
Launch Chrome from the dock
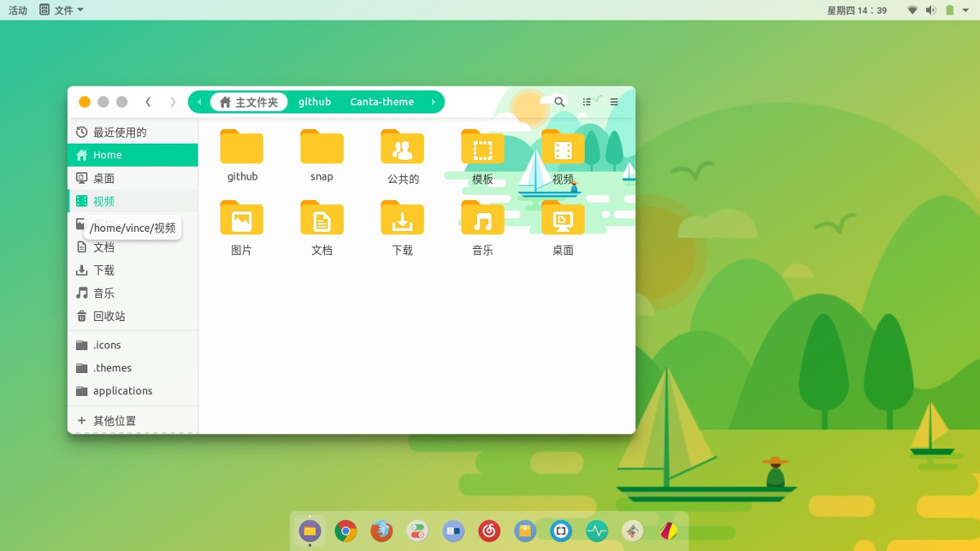(x=345, y=531)
